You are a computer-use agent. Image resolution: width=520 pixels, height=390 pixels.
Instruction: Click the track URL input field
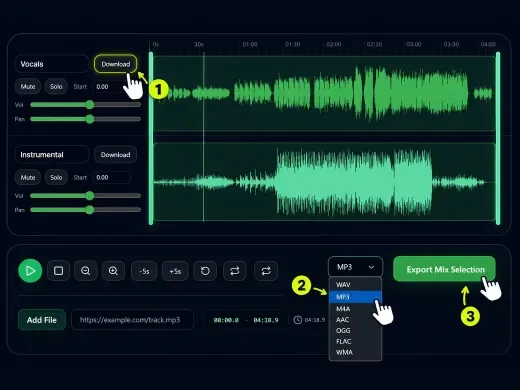coord(132,320)
